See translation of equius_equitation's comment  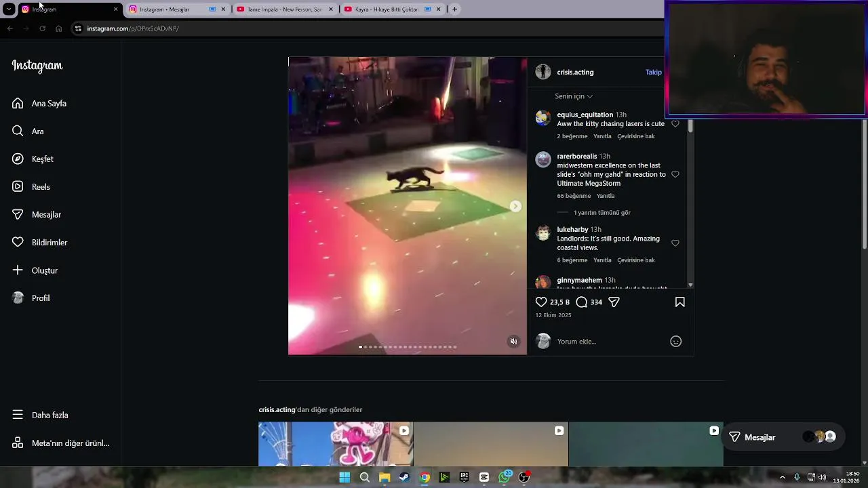click(x=636, y=136)
